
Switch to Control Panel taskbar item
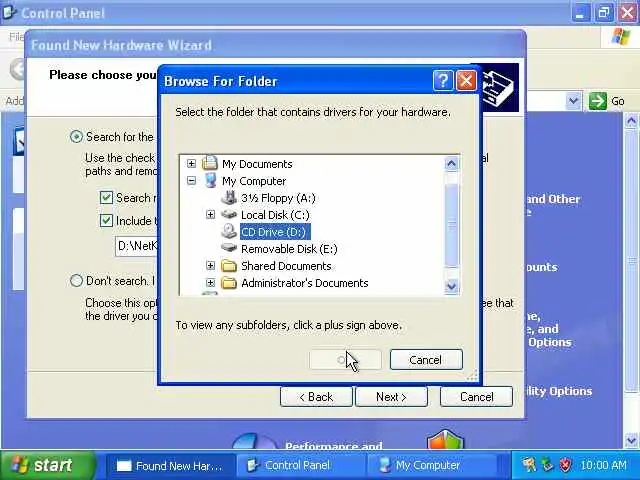tap(300, 465)
